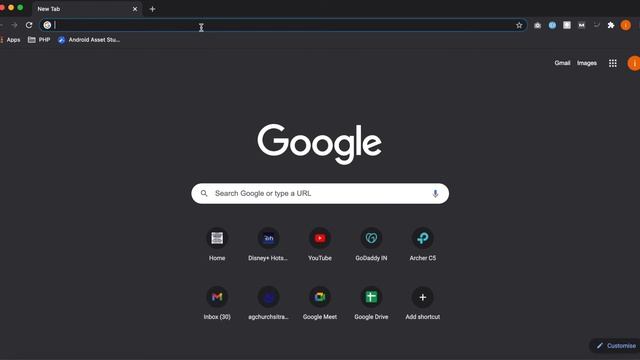Screen dimensions: 640x360
Task: Click the Add shortcut plus tile
Action: coord(423,303)
